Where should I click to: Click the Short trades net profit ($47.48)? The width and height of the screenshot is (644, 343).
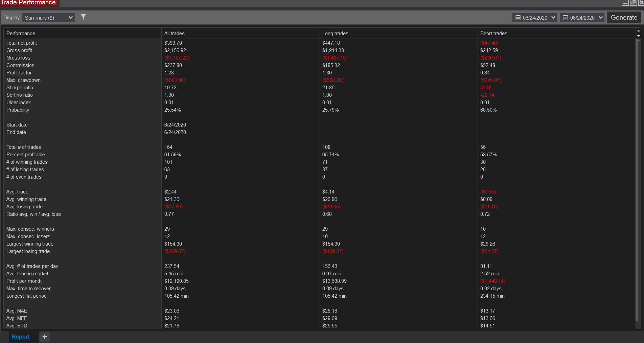point(489,43)
